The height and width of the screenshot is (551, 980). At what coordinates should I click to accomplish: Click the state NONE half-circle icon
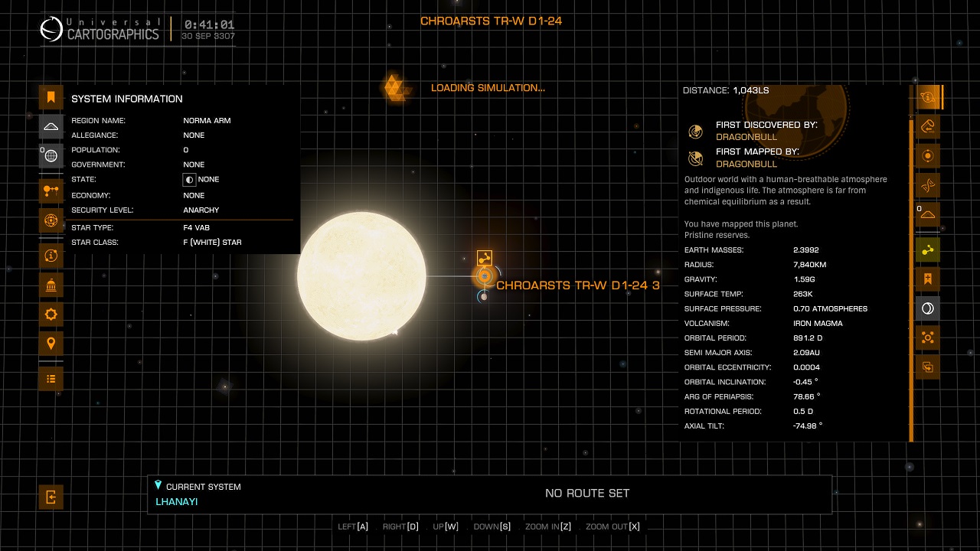coord(189,180)
